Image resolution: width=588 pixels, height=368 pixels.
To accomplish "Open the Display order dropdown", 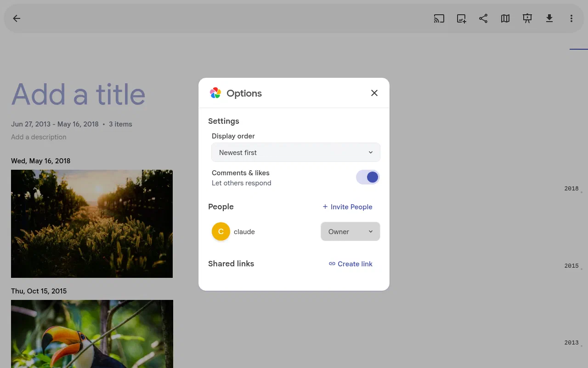I will pyautogui.click(x=296, y=152).
